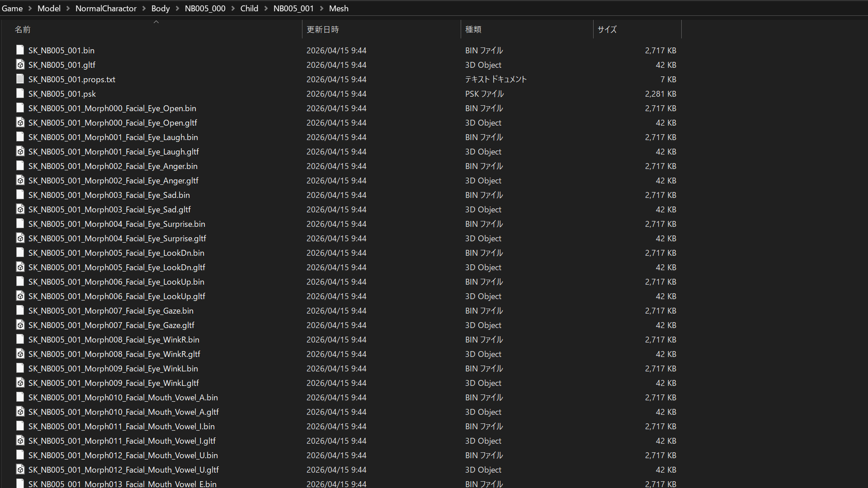Go to Game folder in breadcrumb
This screenshot has width=868, height=488.
pos(12,9)
